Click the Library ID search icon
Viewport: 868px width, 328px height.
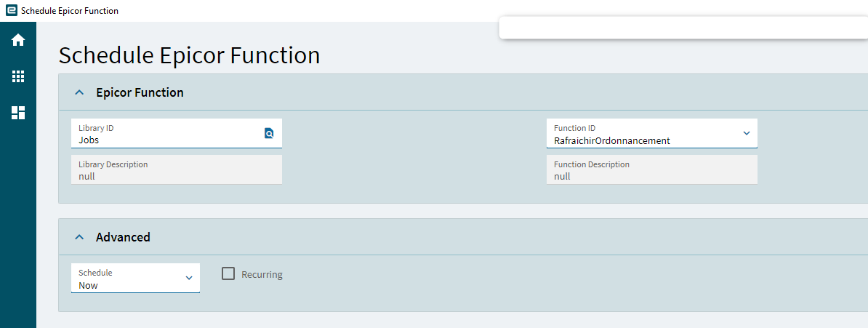269,133
